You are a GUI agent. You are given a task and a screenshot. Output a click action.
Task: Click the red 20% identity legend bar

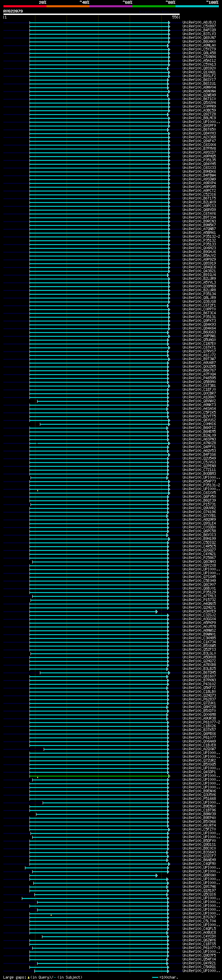tap(25, 6)
